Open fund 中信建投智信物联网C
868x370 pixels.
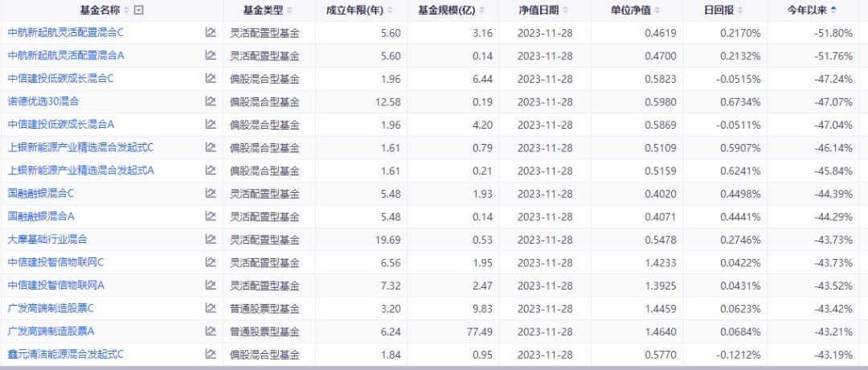pyautogui.click(x=56, y=262)
